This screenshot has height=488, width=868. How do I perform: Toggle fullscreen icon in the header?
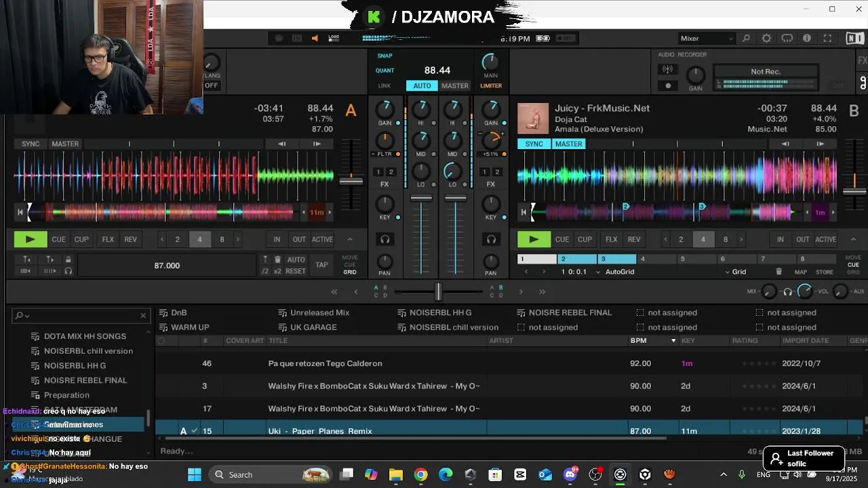(x=827, y=39)
